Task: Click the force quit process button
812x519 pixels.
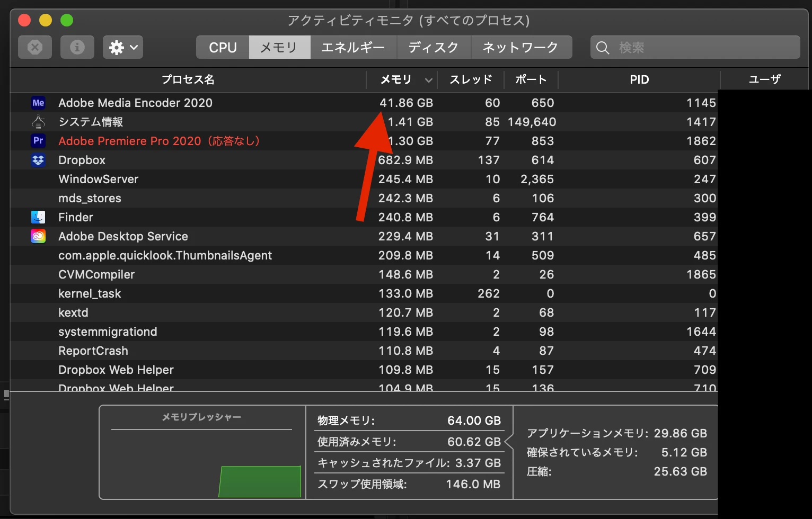Action: coord(35,47)
